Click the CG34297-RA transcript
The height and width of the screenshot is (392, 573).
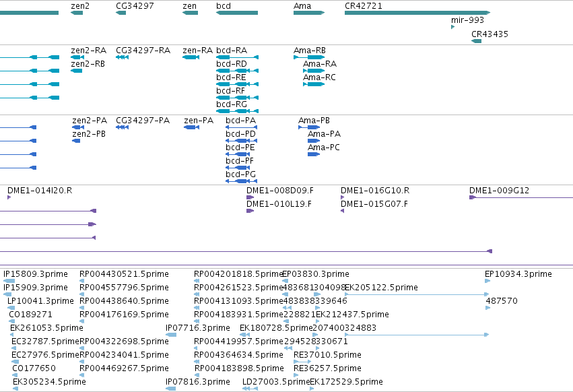click(122, 57)
